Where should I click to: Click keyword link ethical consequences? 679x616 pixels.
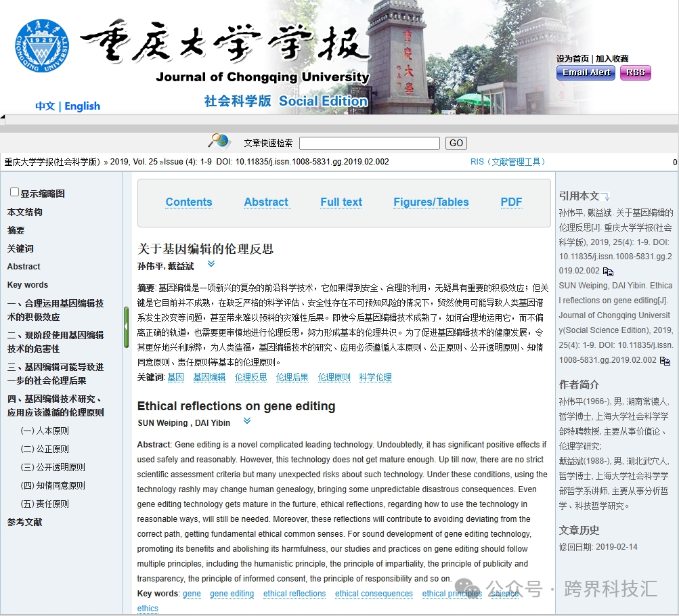pos(374,594)
